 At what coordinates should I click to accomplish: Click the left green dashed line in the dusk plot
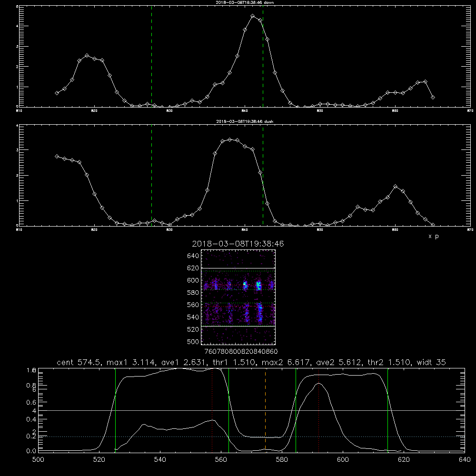pyautogui.click(x=151, y=176)
